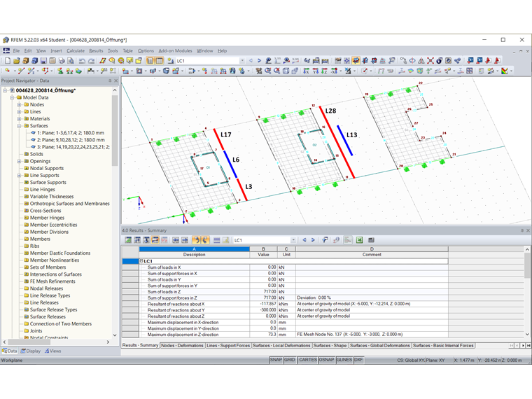Screen dimensions: 532x399
Task: Select the 'Sum of support forces in Z' row
Action: pyautogui.click(x=285, y=298)
